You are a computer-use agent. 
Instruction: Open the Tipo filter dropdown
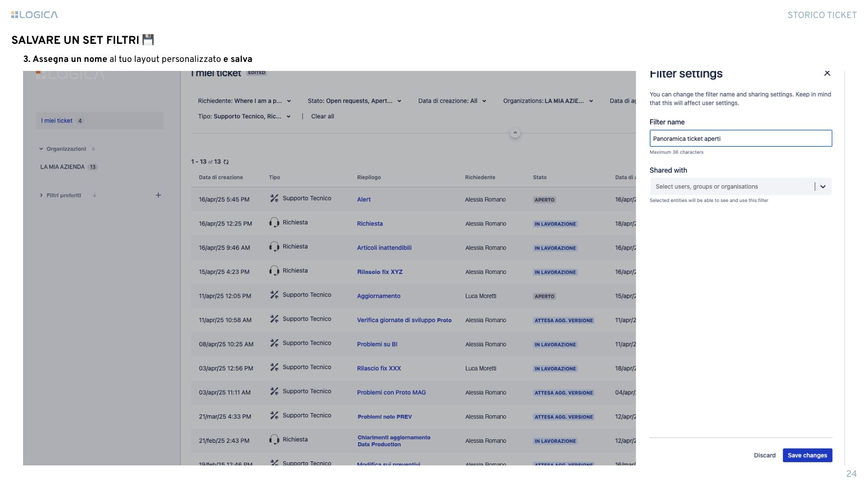click(x=244, y=116)
